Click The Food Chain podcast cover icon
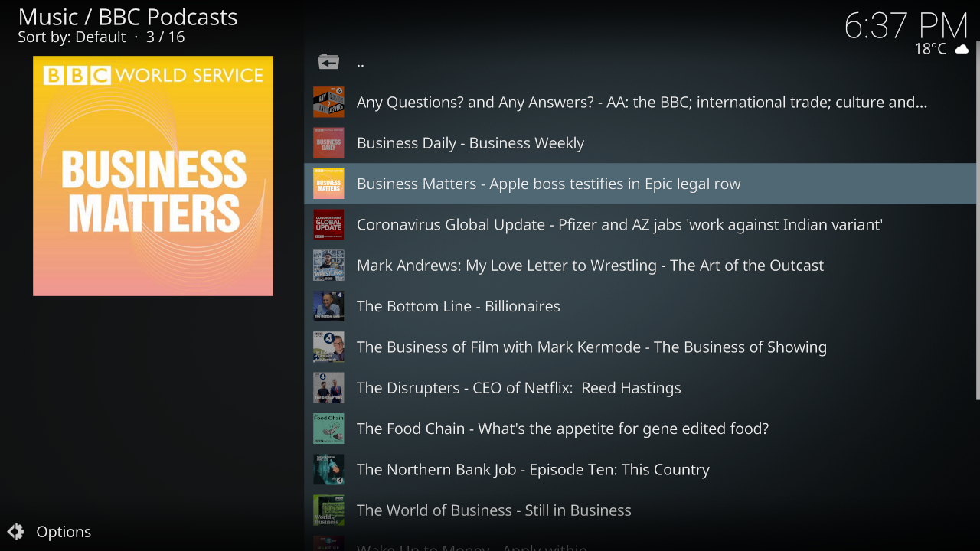 (x=328, y=429)
